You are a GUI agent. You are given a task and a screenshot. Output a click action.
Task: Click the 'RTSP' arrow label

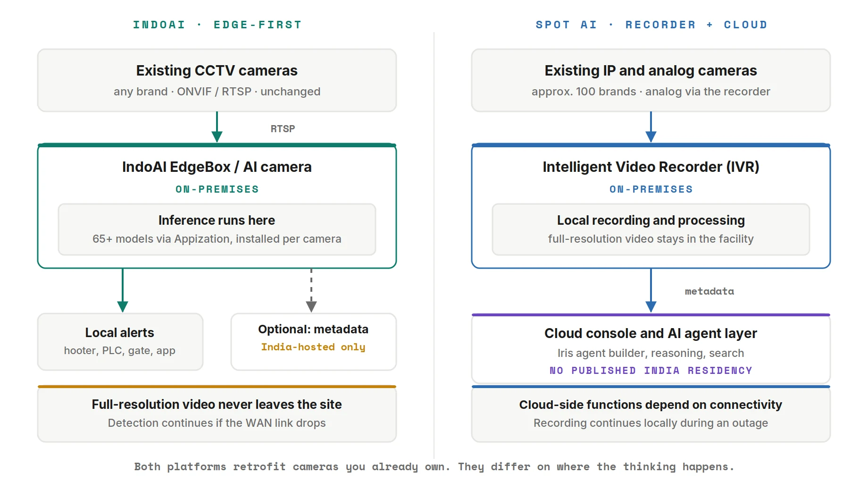(283, 128)
